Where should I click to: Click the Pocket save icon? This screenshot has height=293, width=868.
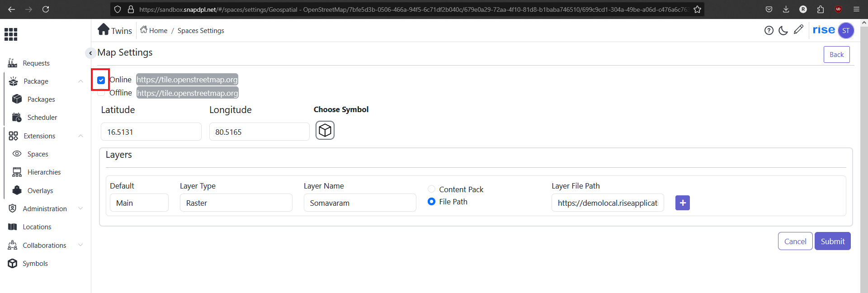coord(769,9)
